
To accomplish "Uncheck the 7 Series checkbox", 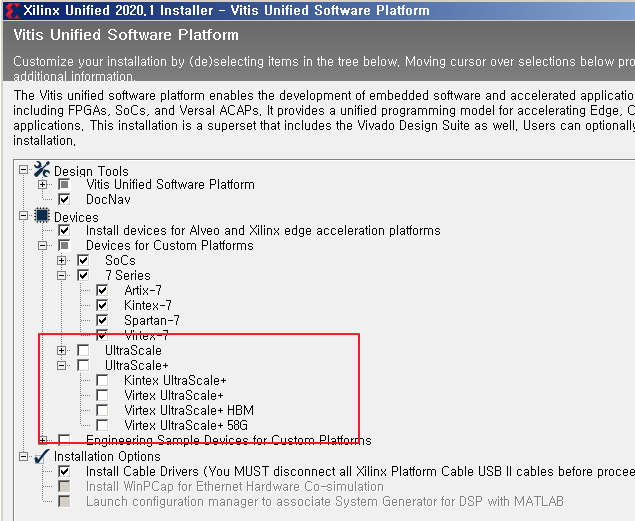I will pos(83,276).
